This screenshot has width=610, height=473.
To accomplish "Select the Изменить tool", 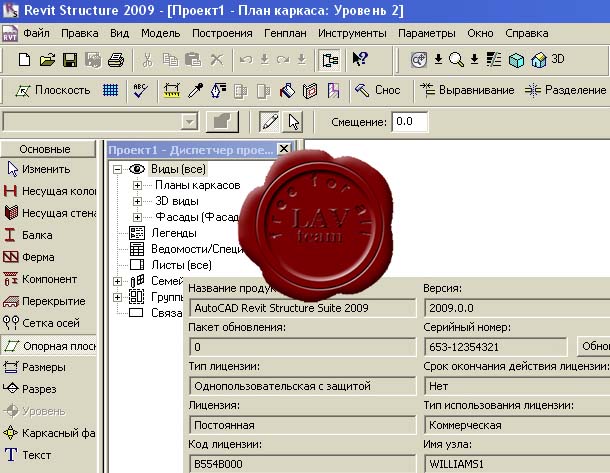I will pyautogui.click(x=39, y=169).
